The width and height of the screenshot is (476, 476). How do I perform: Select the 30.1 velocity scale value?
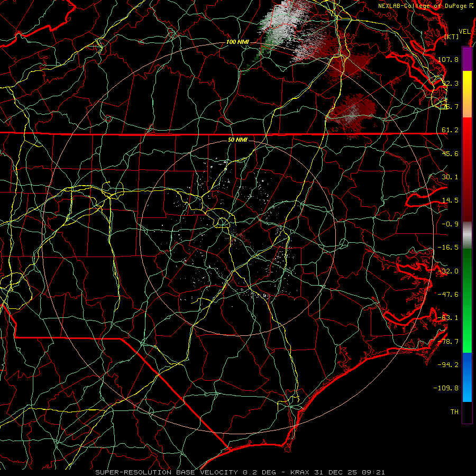coord(450,177)
